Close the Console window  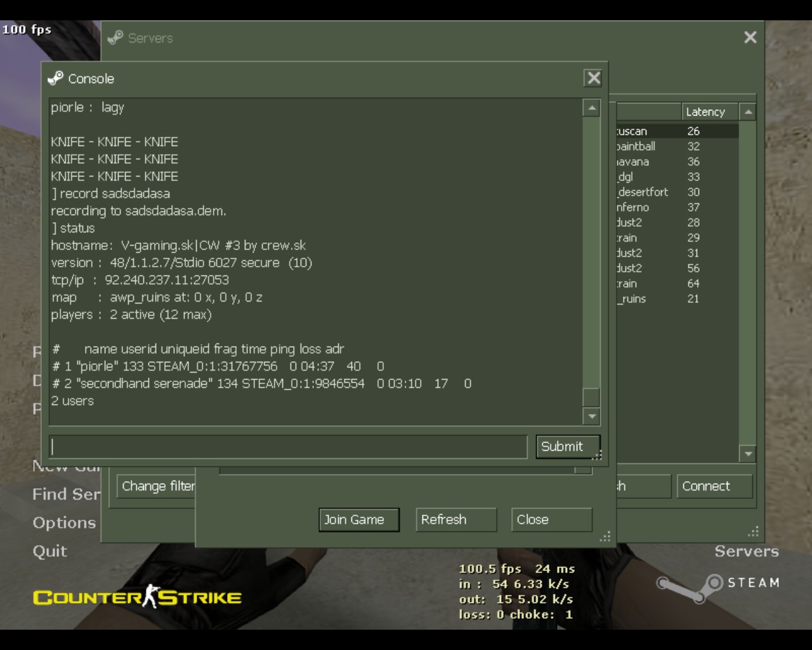593,78
